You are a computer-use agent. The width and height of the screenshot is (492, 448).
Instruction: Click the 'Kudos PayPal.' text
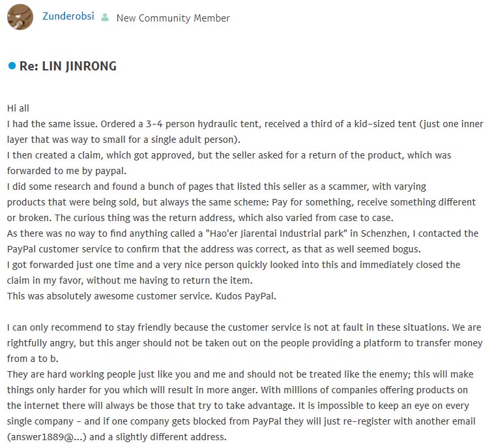coord(259,296)
